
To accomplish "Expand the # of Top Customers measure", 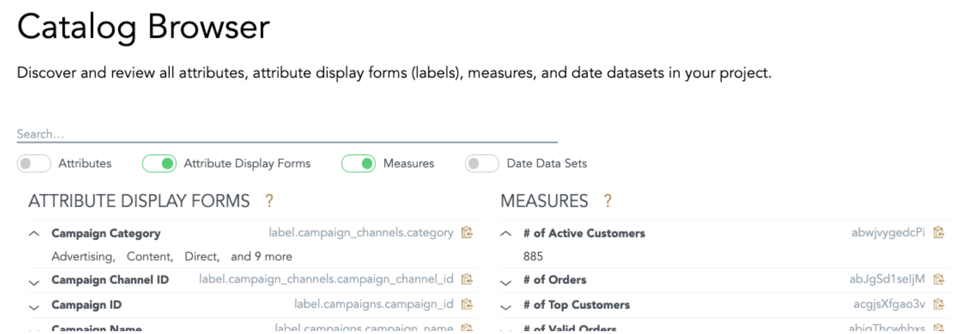I will [505, 307].
